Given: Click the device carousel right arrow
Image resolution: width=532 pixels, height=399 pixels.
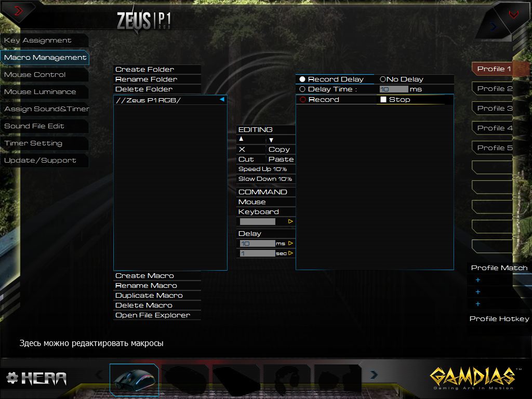Looking at the screenshot, I should [374, 375].
